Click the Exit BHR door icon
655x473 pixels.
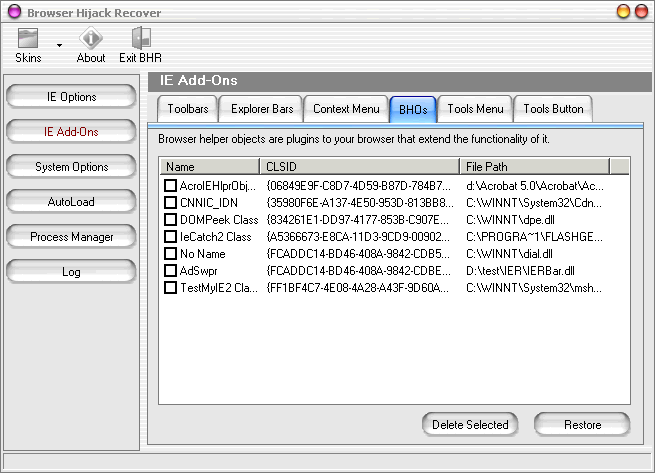[x=141, y=38]
